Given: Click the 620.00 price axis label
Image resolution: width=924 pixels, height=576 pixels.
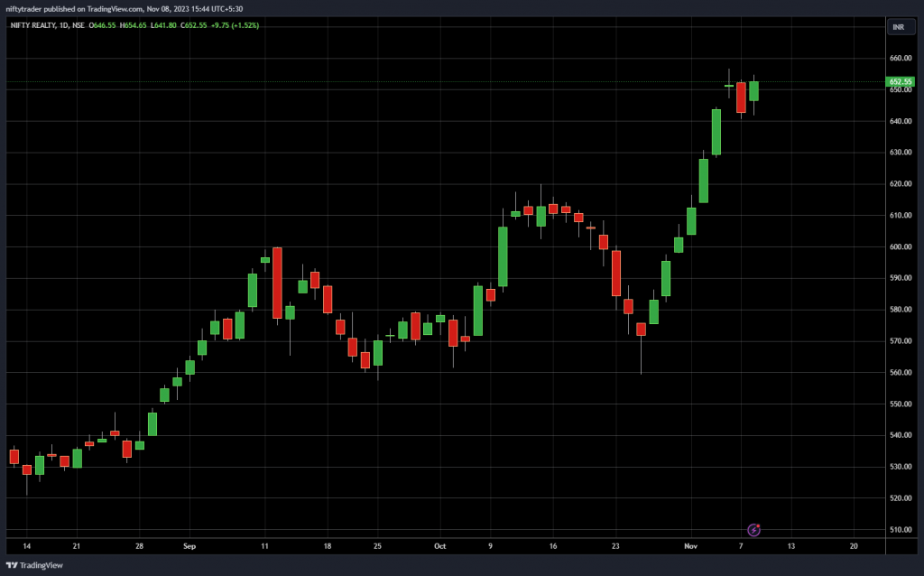Looking at the screenshot, I should click(x=901, y=184).
